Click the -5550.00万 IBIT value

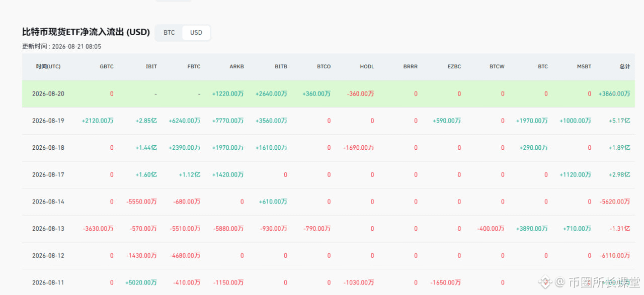click(x=142, y=202)
